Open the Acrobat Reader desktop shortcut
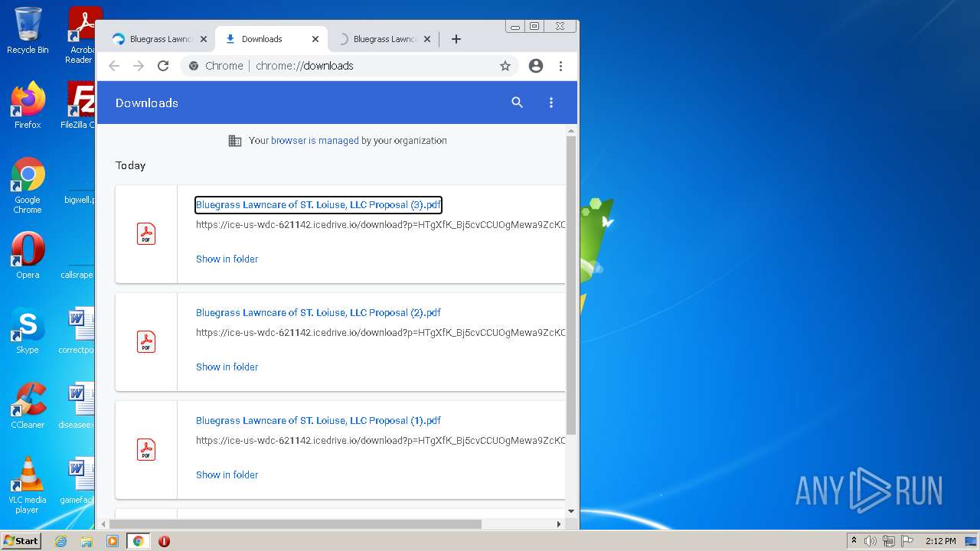The width and height of the screenshot is (980, 551). (81, 35)
